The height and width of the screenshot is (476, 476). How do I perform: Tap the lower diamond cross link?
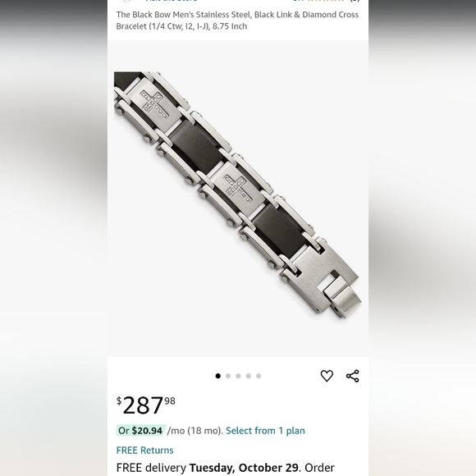pyautogui.click(x=238, y=189)
